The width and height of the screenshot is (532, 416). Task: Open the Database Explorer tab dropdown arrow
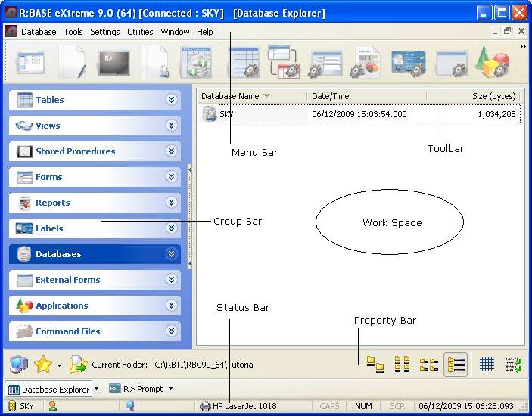click(x=97, y=389)
